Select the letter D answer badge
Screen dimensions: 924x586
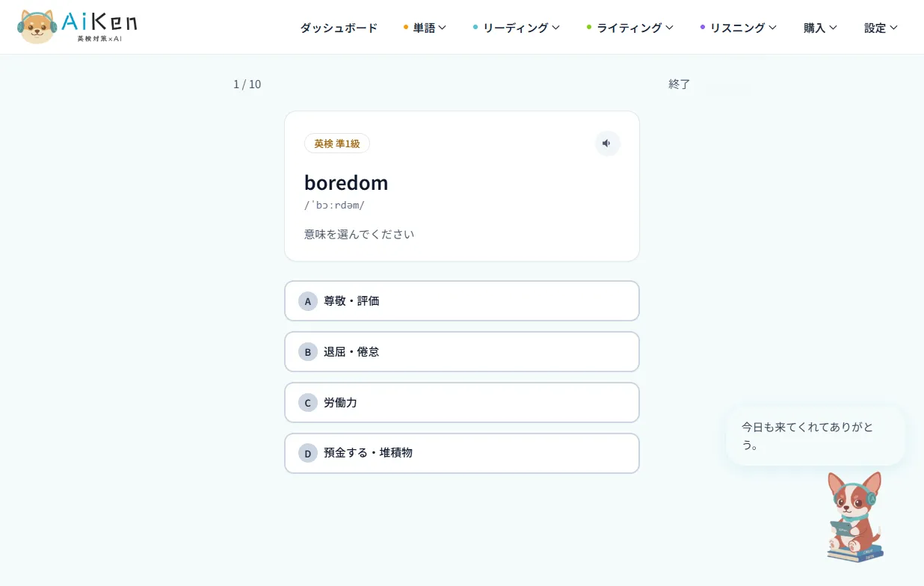[x=308, y=454]
